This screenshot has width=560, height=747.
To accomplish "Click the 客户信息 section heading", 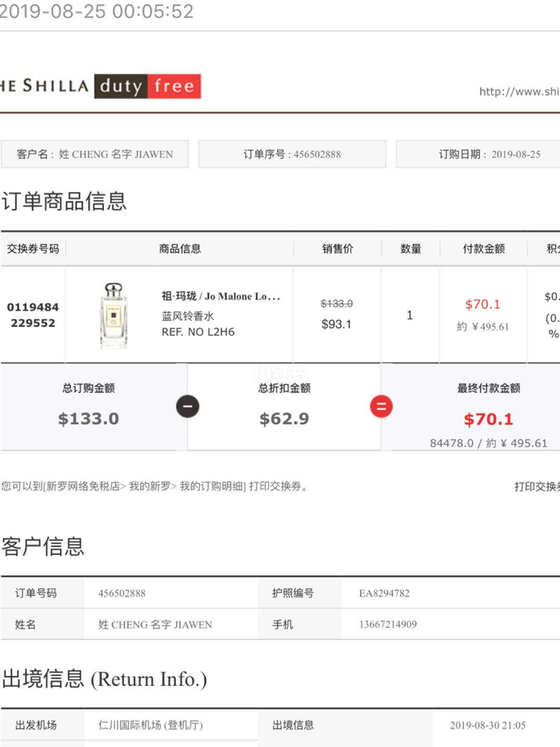I will [43, 546].
